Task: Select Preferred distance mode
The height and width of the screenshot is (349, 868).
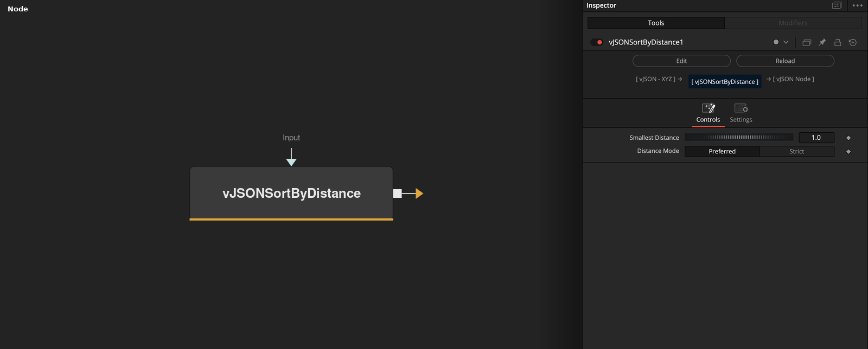Action: (x=722, y=151)
